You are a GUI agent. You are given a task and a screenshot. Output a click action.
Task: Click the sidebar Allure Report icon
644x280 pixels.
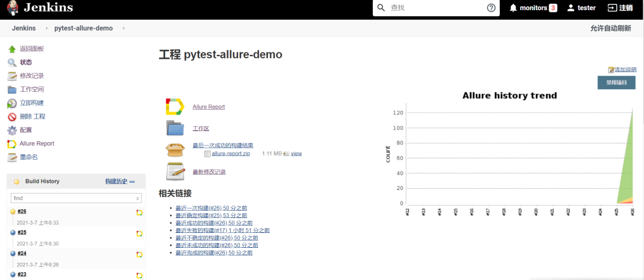coord(12,144)
